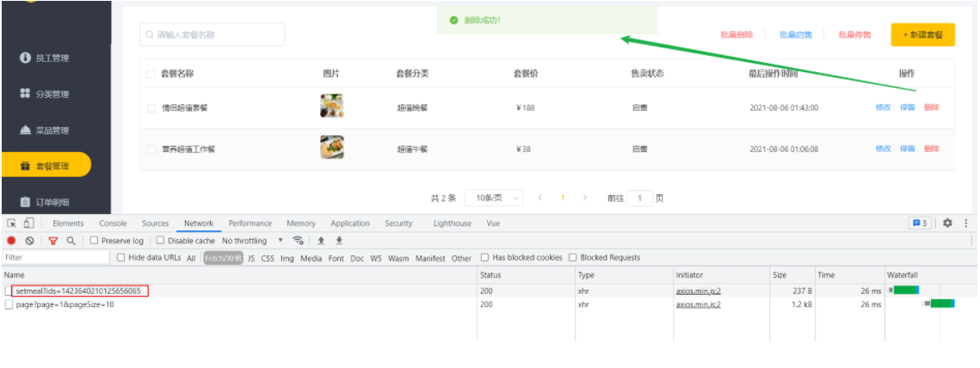This screenshot has width=980, height=368.
Task: Open DevTools settings gear
Action: tap(947, 223)
